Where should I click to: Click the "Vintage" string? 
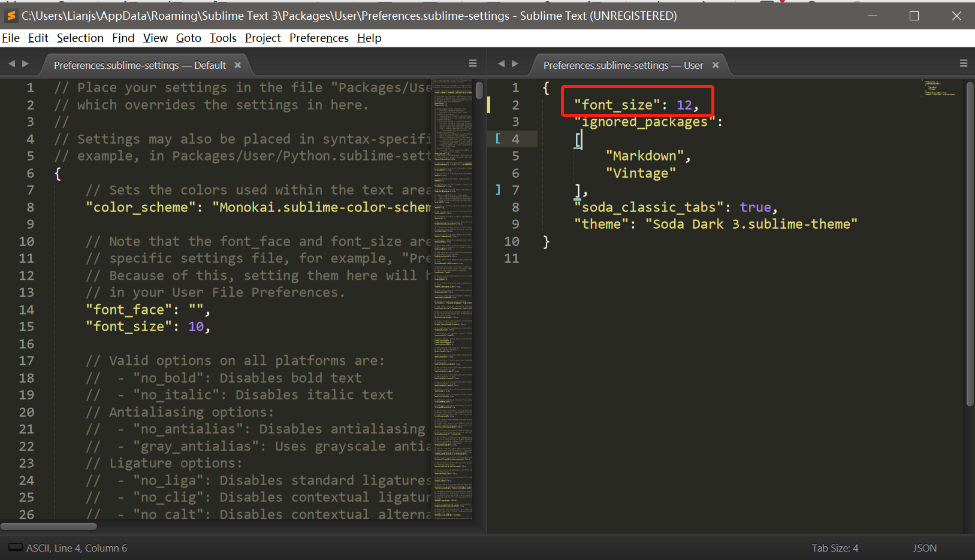(x=641, y=173)
